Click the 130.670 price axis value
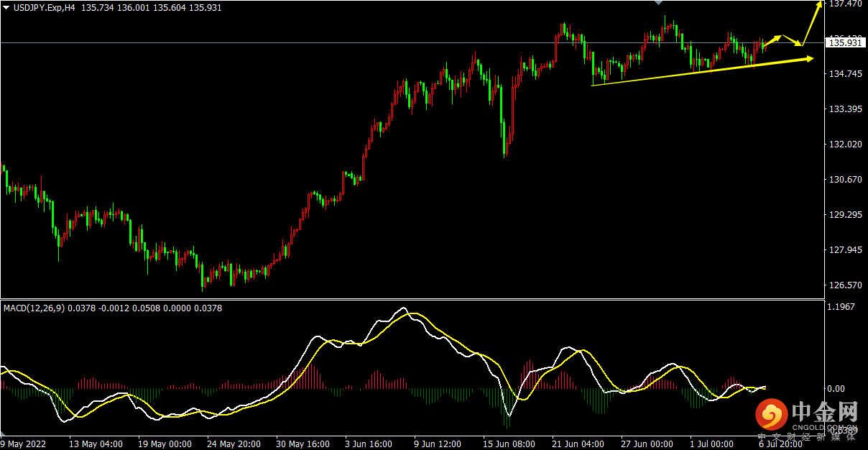The width and height of the screenshot is (868, 450). pos(845,179)
